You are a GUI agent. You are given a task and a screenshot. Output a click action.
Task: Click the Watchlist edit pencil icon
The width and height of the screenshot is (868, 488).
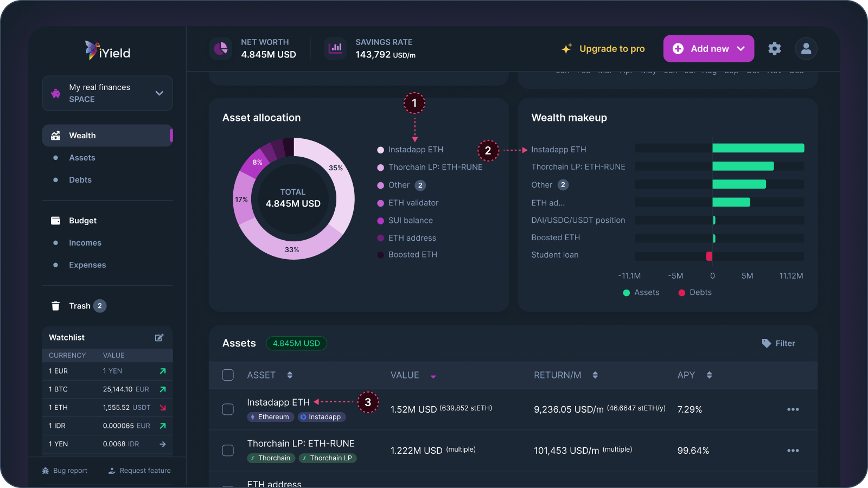(x=159, y=337)
